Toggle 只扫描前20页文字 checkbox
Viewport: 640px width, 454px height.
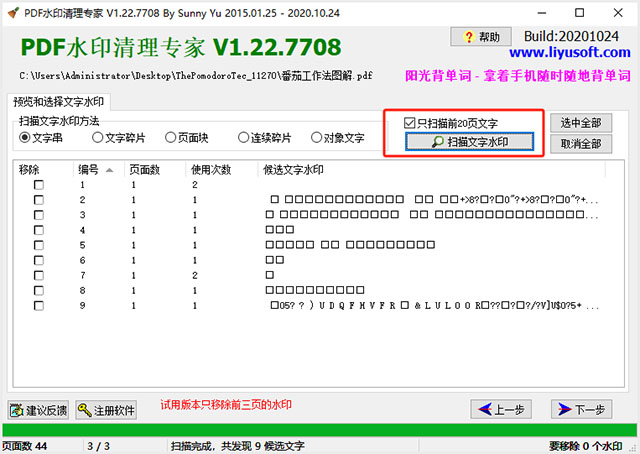click(451, 123)
